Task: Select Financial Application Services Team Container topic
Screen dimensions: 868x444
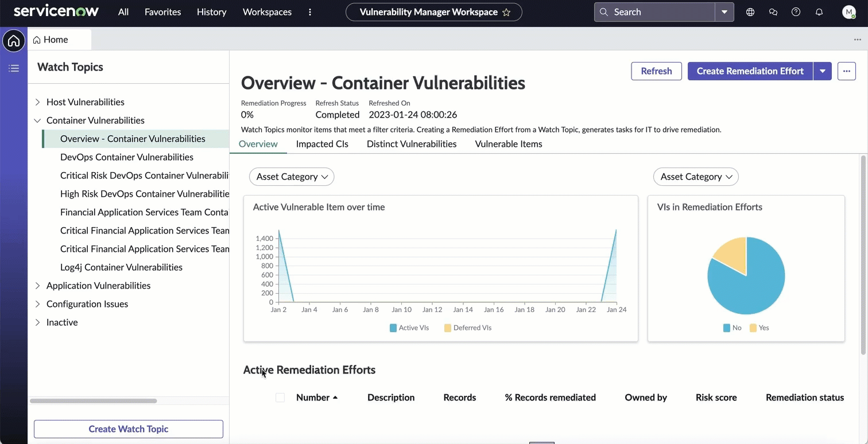Action: pos(145,212)
